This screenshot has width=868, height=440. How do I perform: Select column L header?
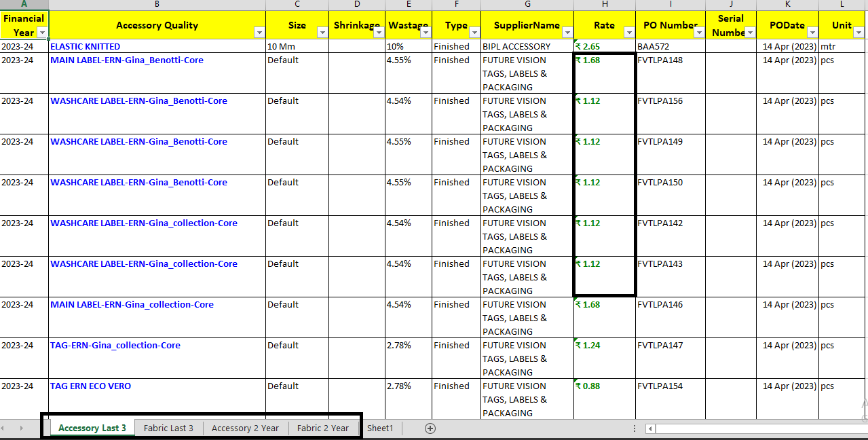click(x=843, y=5)
